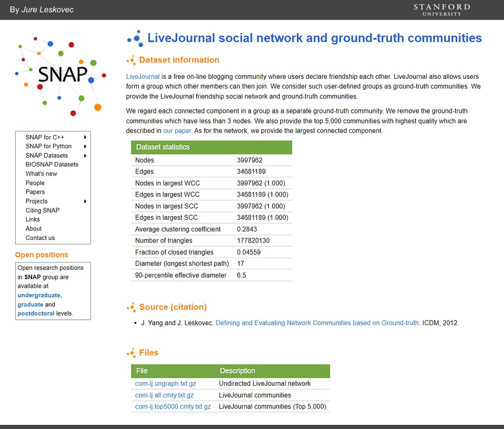Select the triangles count 177820130
This screenshot has height=429, width=504.
click(253, 240)
